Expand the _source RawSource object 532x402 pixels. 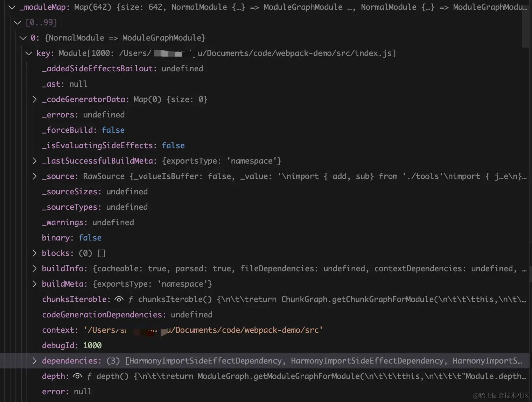coord(34,176)
